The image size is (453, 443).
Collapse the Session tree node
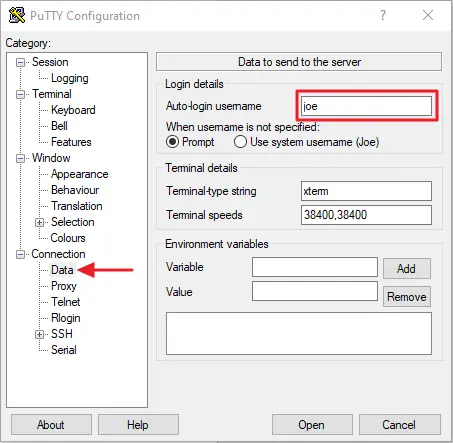21,62
